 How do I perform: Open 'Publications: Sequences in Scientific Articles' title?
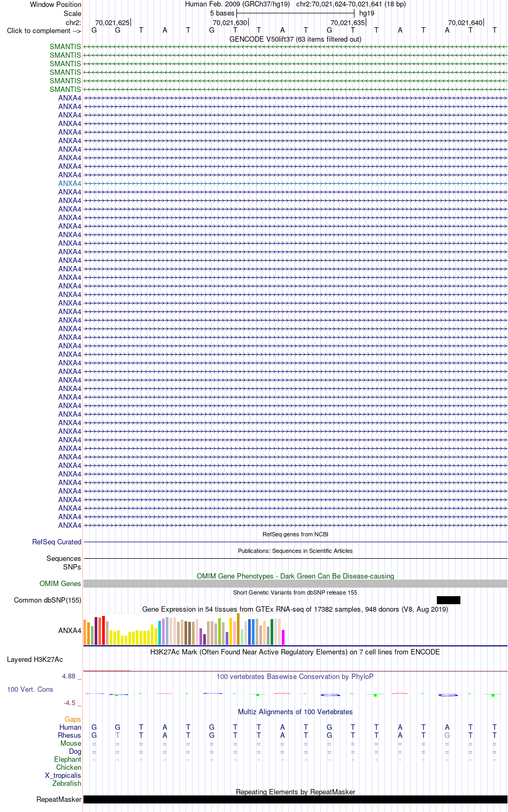pos(295,551)
